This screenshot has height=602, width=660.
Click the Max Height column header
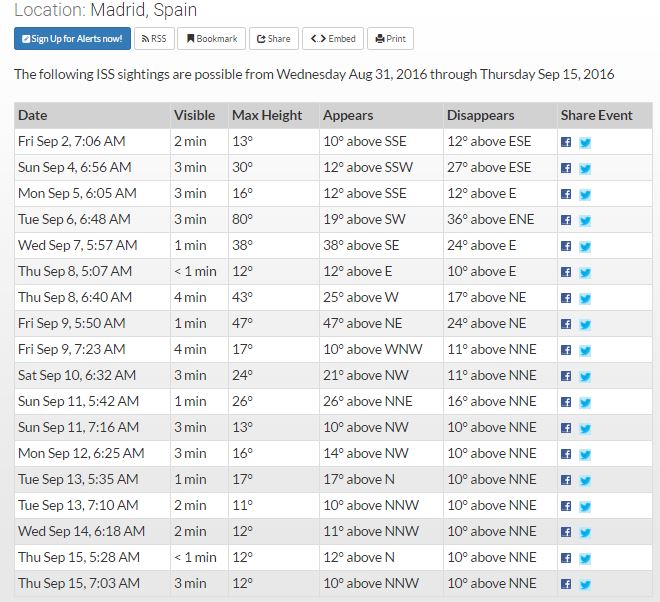[267, 115]
